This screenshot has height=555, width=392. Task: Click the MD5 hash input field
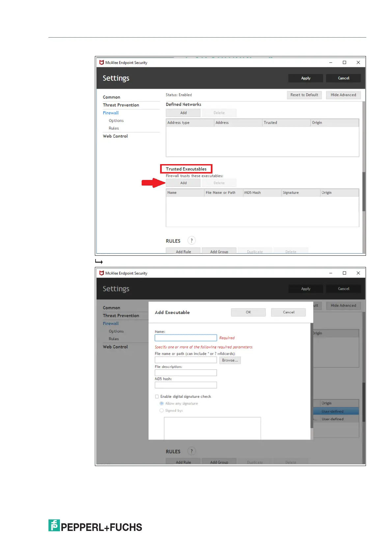click(x=186, y=385)
